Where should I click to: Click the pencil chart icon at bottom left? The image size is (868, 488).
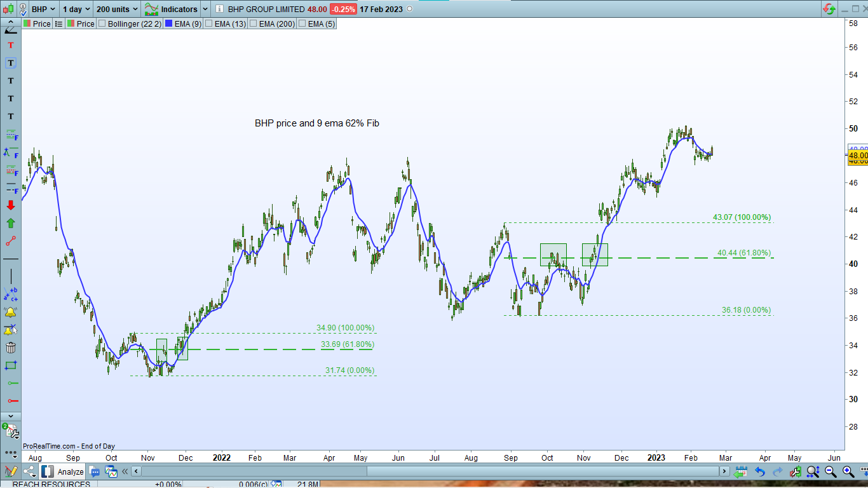(10, 471)
